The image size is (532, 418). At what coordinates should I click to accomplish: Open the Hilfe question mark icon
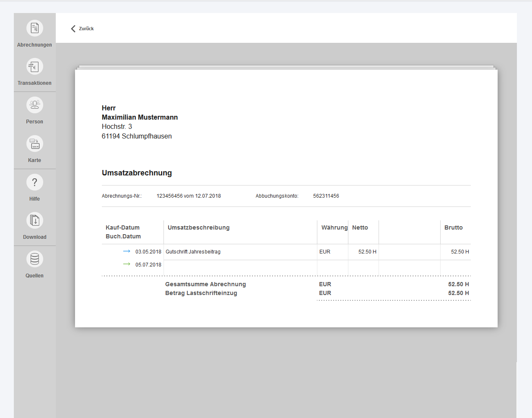point(35,182)
